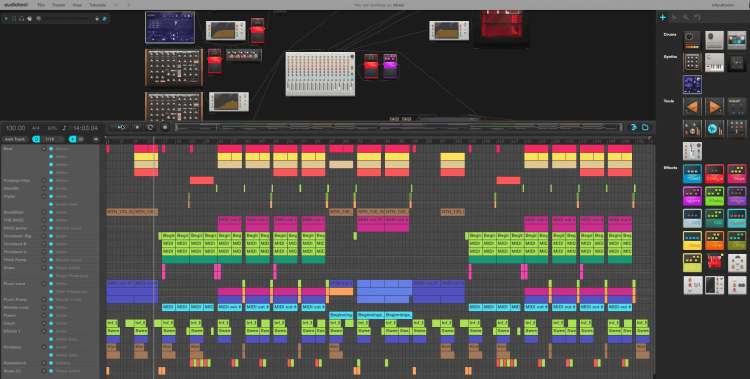750x379 pixels.
Task: Click the timeline overview scrollbar beside record button
Action: (399, 127)
